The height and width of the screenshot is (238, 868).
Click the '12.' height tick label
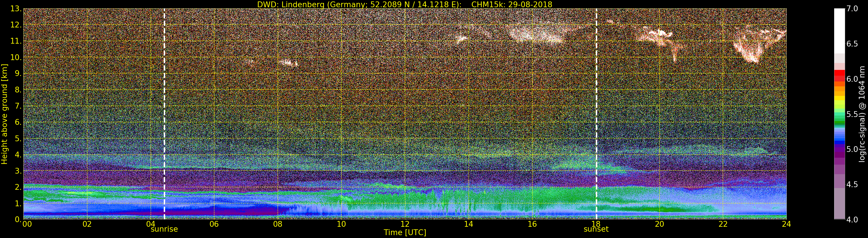(16, 25)
